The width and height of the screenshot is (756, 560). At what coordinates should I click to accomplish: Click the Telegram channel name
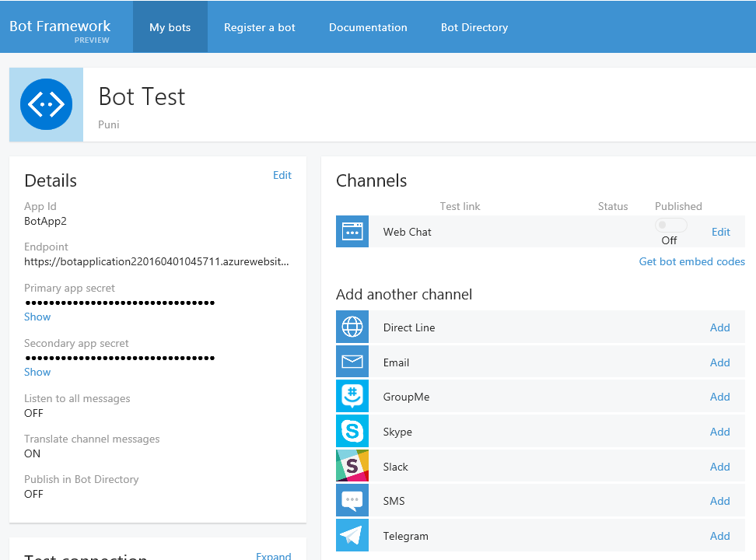[x=405, y=536]
